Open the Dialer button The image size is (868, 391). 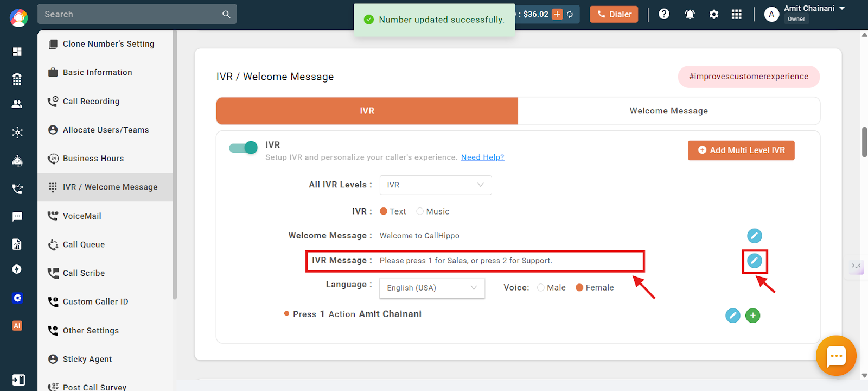[x=614, y=14]
